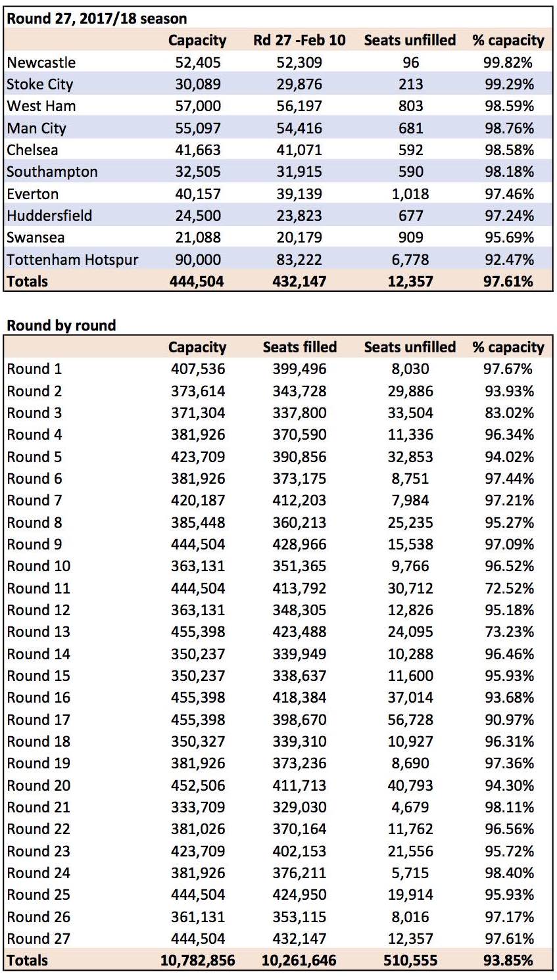
Task: Select the Rd 27 -Feb 10 column header
Action: coord(299,40)
